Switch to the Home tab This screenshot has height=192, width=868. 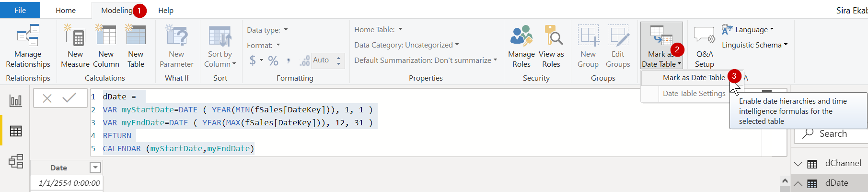tap(66, 10)
